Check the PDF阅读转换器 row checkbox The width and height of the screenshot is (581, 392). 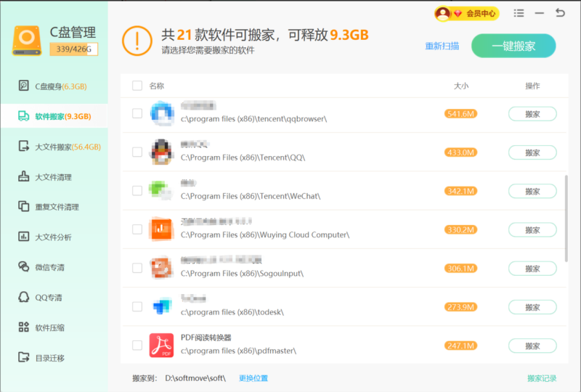(137, 345)
